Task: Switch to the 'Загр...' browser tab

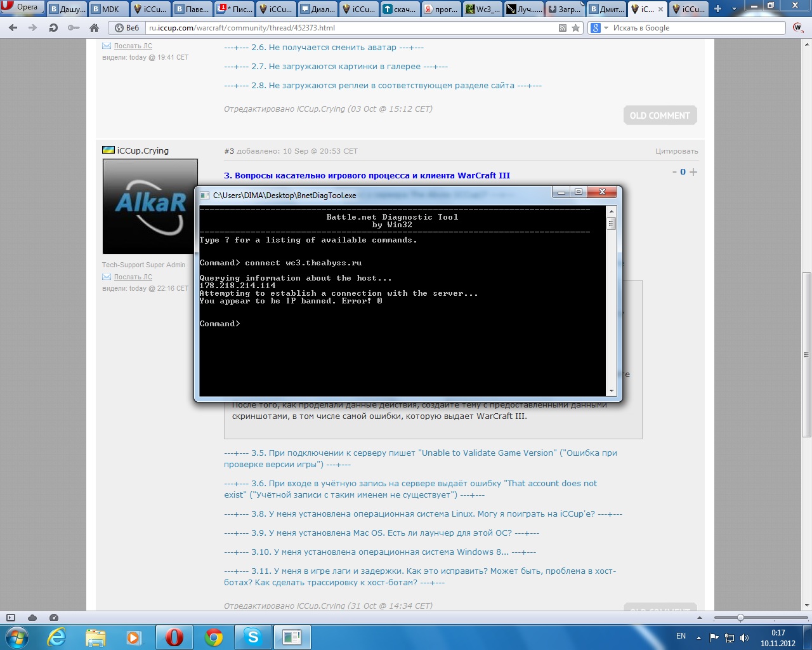Action: pos(566,9)
